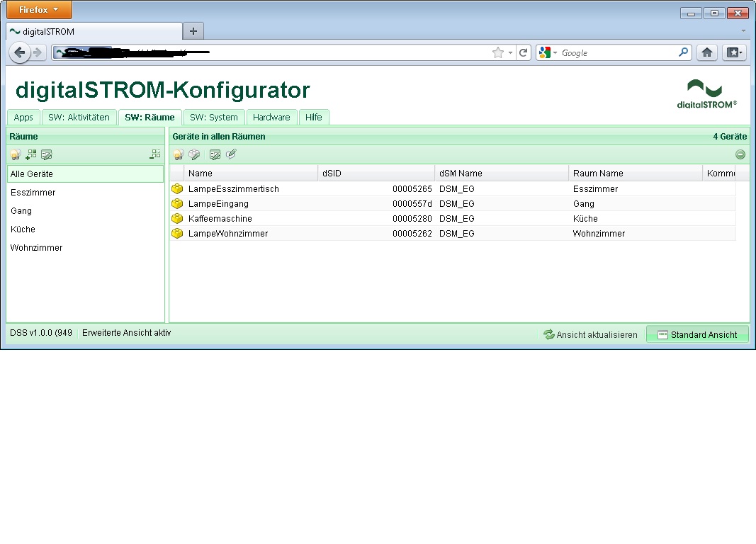Click Ansicht aktualisieren button
The image size is (756, 544).
click(591, 334)
